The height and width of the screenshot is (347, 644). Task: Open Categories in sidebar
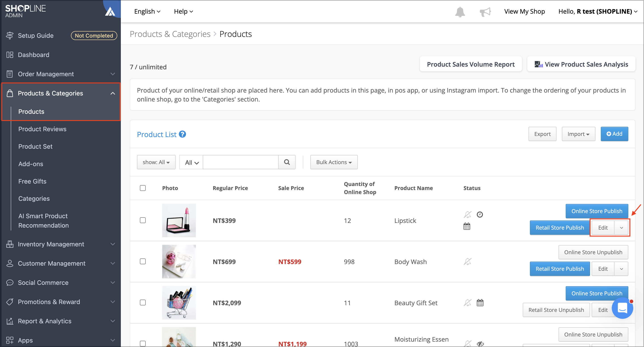click(34, 199)
